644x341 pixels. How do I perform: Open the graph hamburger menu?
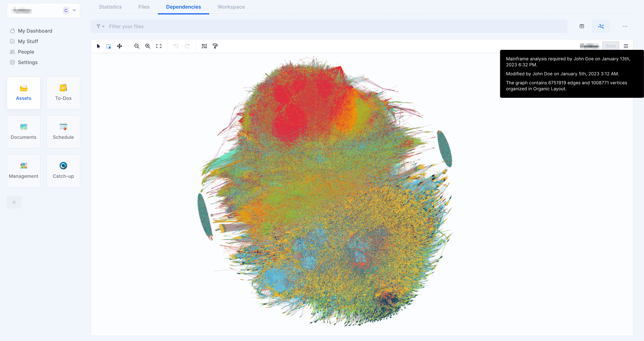pyautogui.click(x=626, y=46)
